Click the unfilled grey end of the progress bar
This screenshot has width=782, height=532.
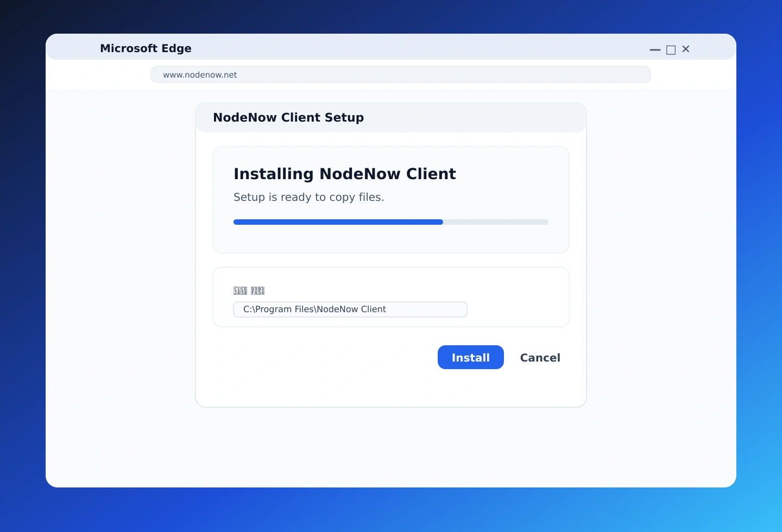[x=495, y=222]
